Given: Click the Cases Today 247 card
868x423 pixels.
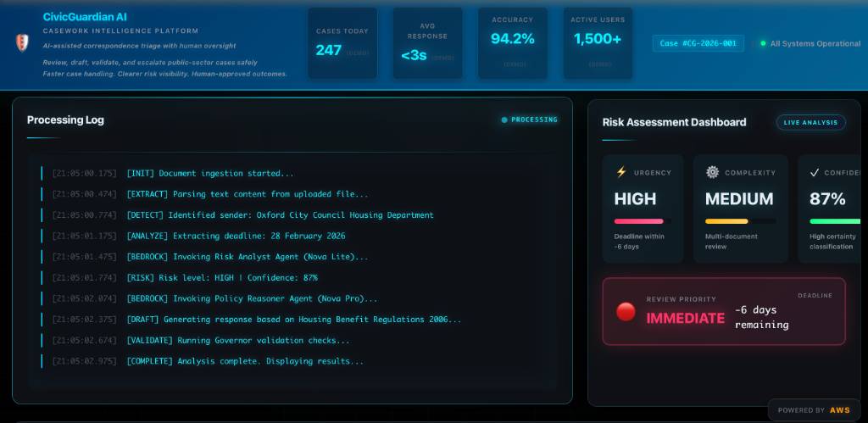Looking at the screenshot, I should [x=342, y=43].
